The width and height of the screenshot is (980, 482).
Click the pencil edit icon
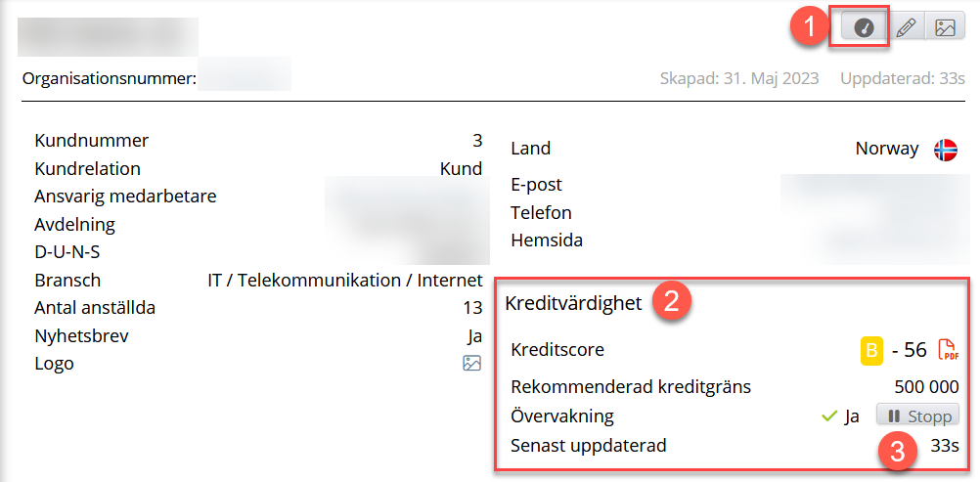tap(907, 28)
